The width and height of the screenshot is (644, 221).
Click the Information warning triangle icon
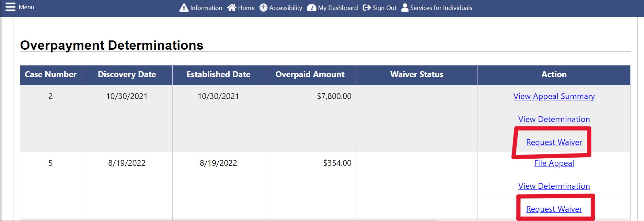tap(184, 7)
